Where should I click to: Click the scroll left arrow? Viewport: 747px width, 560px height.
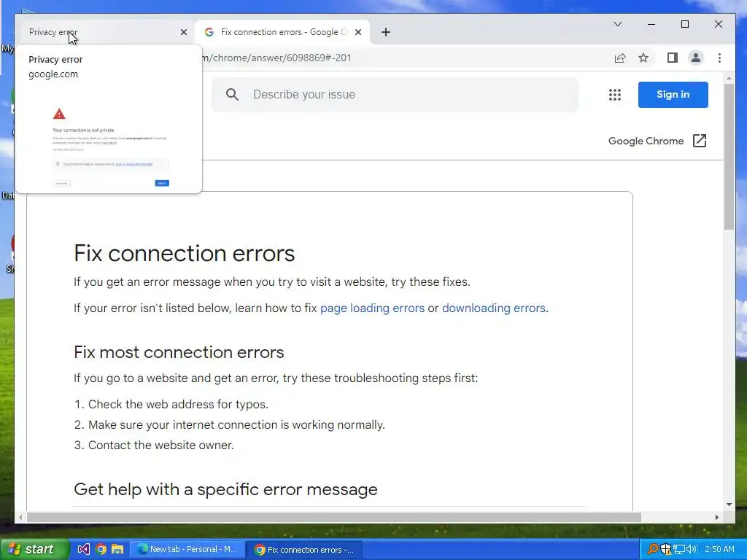tap(20, 517)
